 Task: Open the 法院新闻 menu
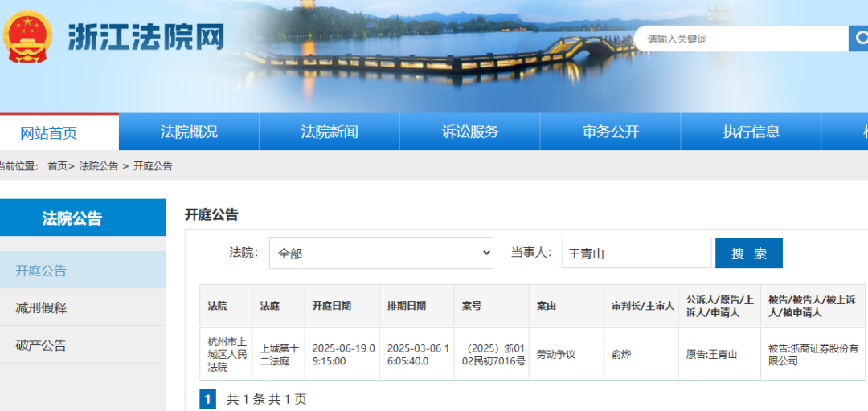click(330, 132)
